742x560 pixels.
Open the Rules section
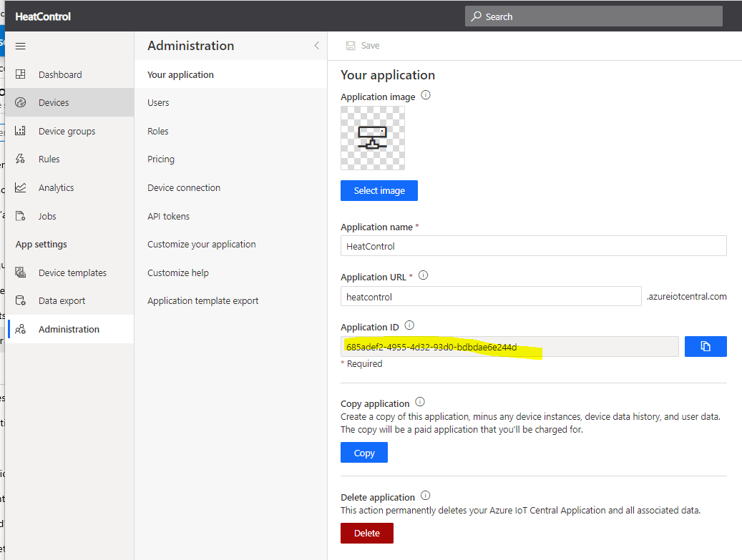click(69, 159)
